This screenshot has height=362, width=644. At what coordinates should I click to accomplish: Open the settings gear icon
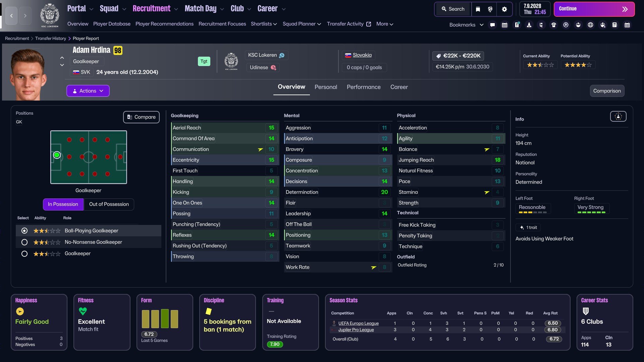(504, 9)
